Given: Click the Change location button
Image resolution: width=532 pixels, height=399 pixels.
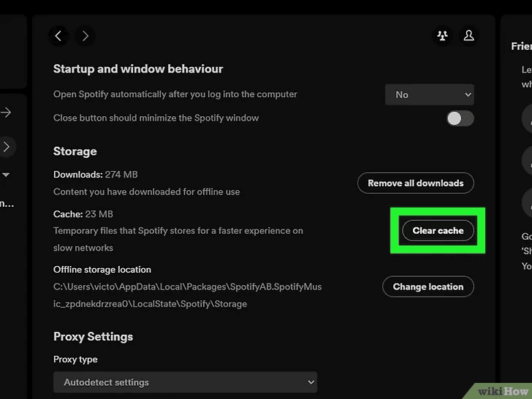Looking at the screenshot, I should (427, 286).
